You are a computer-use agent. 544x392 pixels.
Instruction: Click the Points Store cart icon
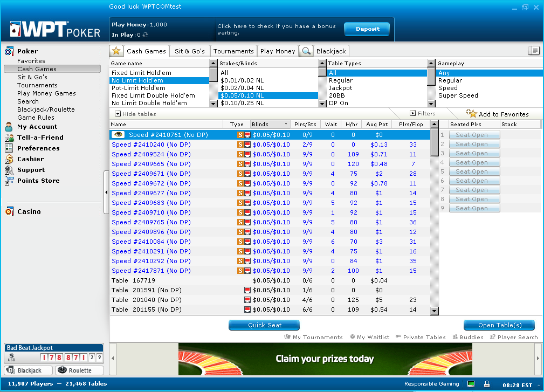9,181
